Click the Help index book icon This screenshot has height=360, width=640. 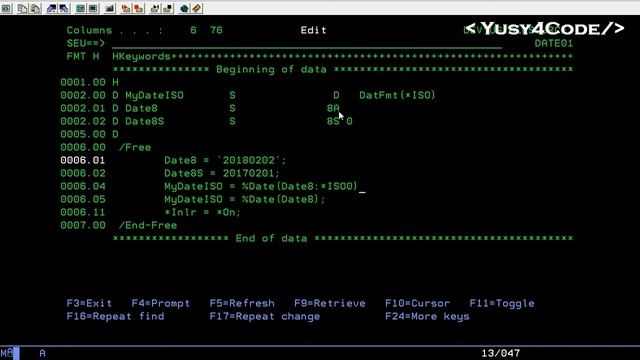point(197,8)
